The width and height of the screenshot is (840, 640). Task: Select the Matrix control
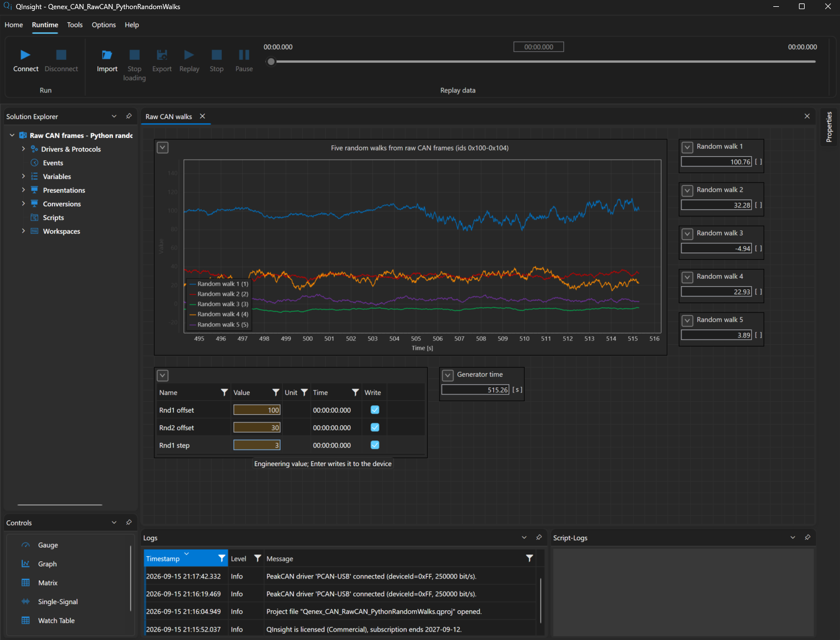[48, 583]
